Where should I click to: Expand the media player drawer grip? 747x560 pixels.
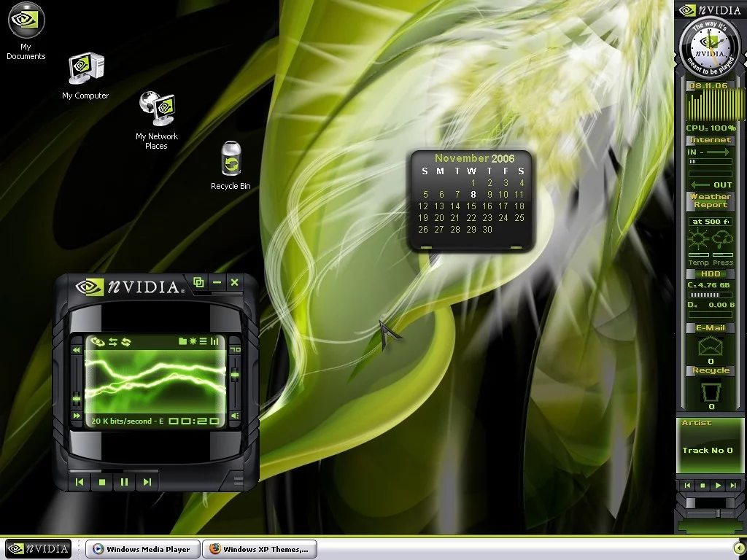239,481
